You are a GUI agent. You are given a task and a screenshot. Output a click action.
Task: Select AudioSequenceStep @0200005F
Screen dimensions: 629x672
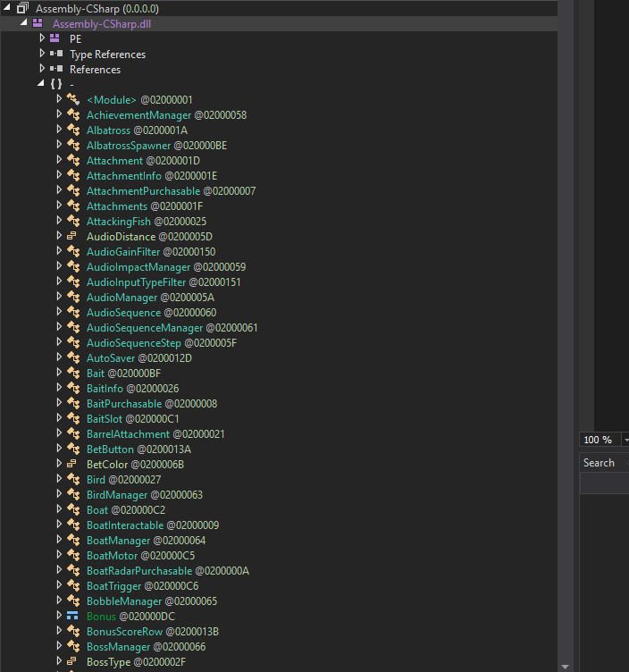coord(162,343)
